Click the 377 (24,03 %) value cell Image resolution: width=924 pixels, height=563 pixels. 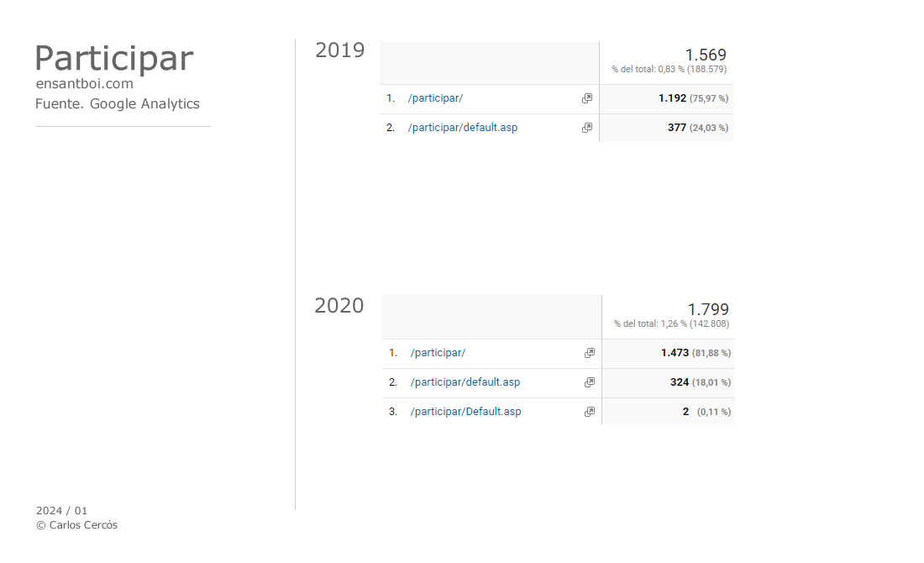tap(697, 128)
